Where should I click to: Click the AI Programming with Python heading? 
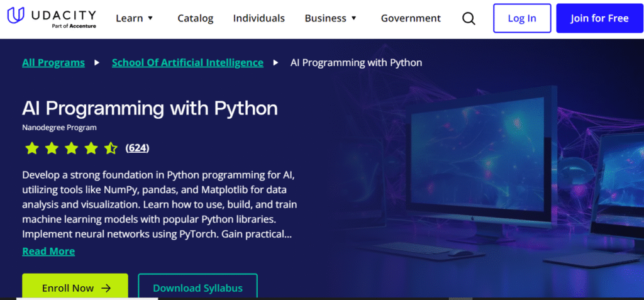pyautogui.click(x=150, y=109)
